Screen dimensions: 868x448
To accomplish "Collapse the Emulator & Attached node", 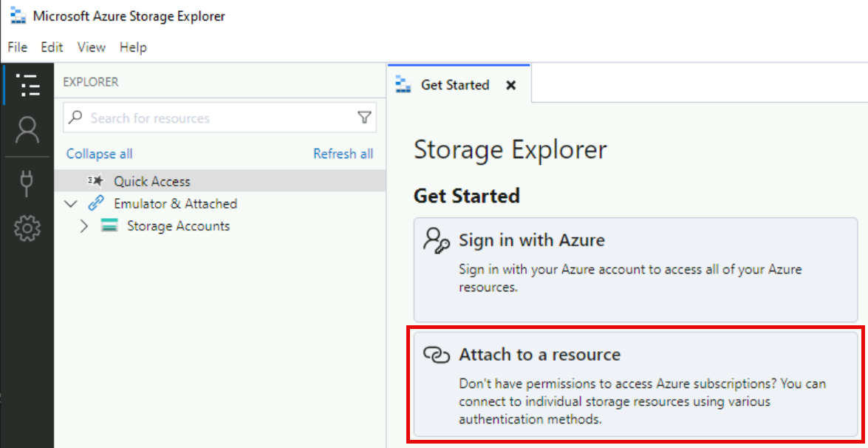I will tap(71, 204).
